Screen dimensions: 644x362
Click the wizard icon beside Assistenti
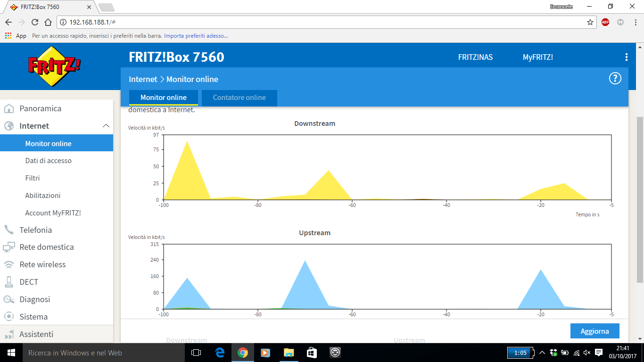8,334
